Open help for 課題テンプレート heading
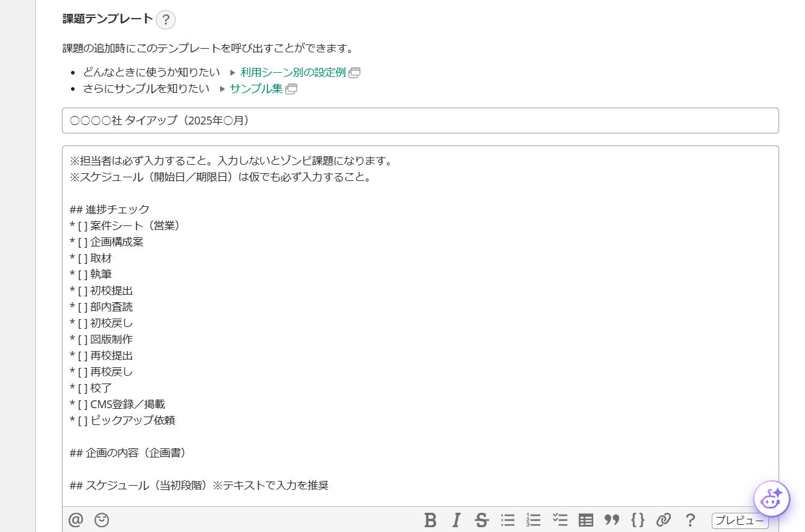 165,20
